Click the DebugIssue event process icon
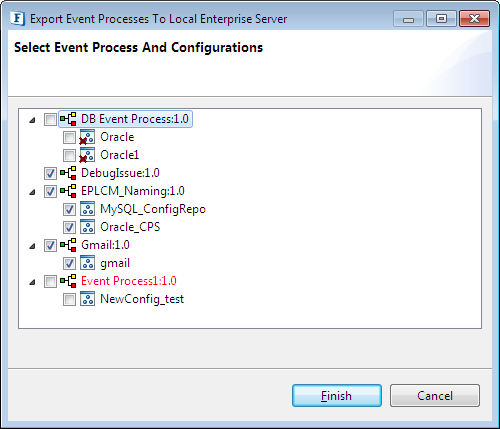Screen dimensions: 500x429 [x=68, y=173]
